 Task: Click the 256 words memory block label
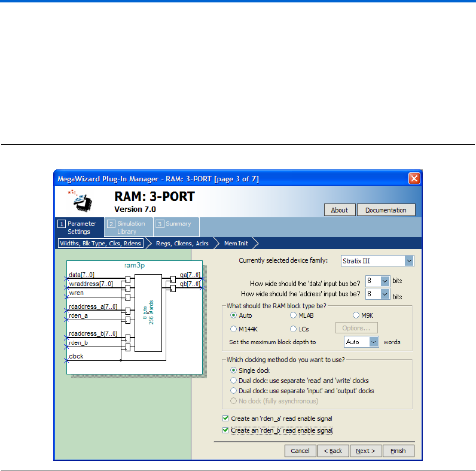(151, 312)
